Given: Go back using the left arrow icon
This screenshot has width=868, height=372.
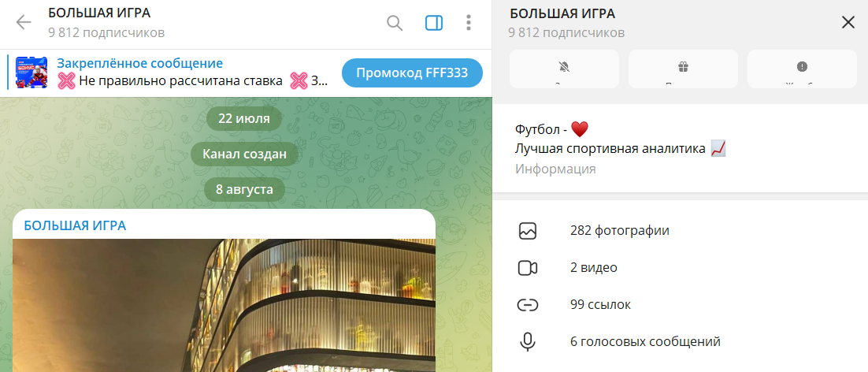Looking at the screenshot, I should pyautogui.click(x=24, y=23).
